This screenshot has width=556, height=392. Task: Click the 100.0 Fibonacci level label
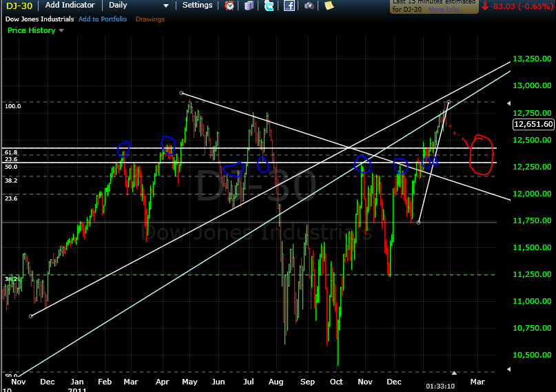(13, 106)
